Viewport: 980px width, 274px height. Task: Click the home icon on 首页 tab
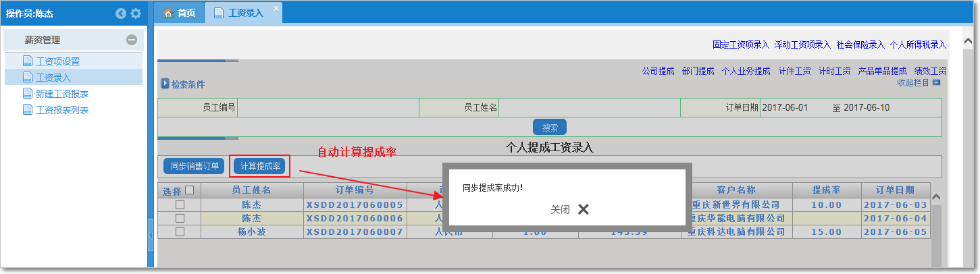tap(169, 13)
